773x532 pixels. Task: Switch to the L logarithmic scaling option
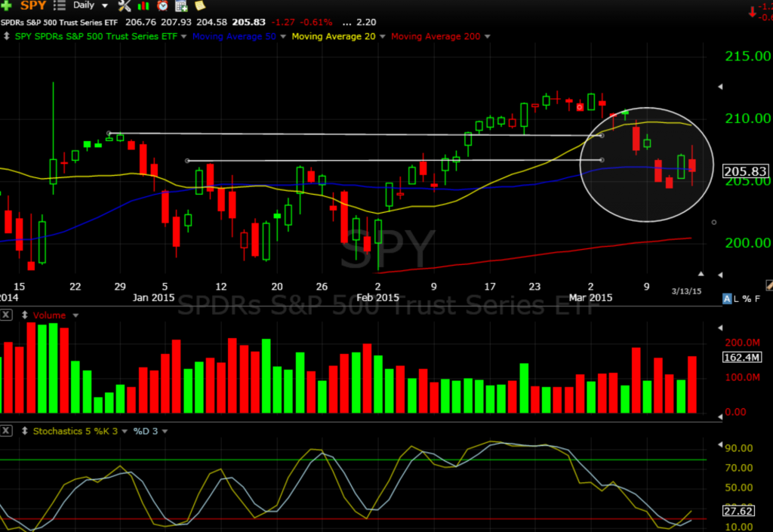[736, 299]
